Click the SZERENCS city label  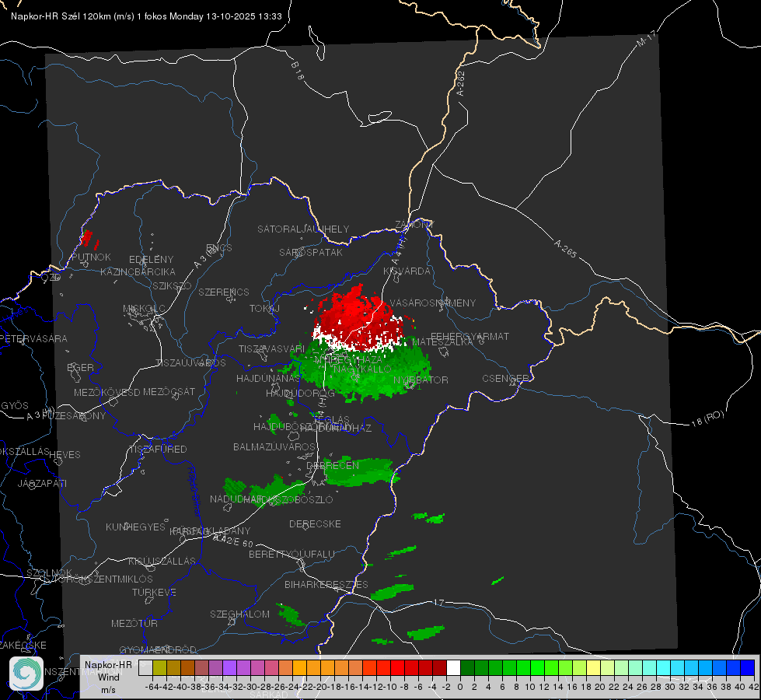[224, 292]
